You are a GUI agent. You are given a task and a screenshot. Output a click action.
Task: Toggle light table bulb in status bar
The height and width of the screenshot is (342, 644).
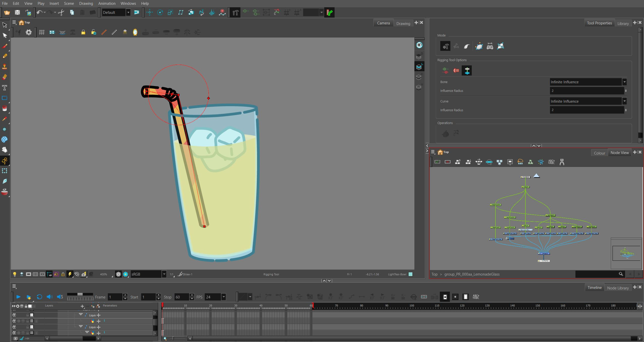15,274
